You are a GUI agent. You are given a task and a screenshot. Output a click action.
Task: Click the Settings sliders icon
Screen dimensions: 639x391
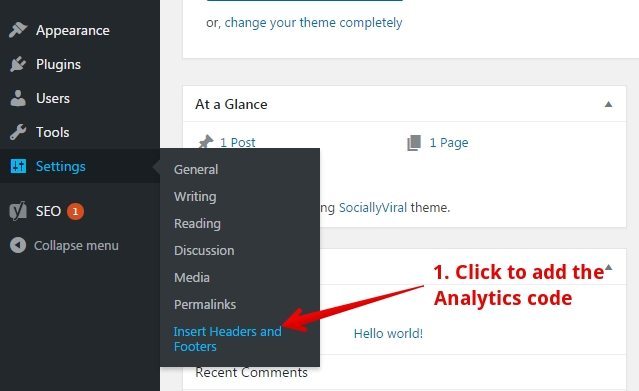18,166
